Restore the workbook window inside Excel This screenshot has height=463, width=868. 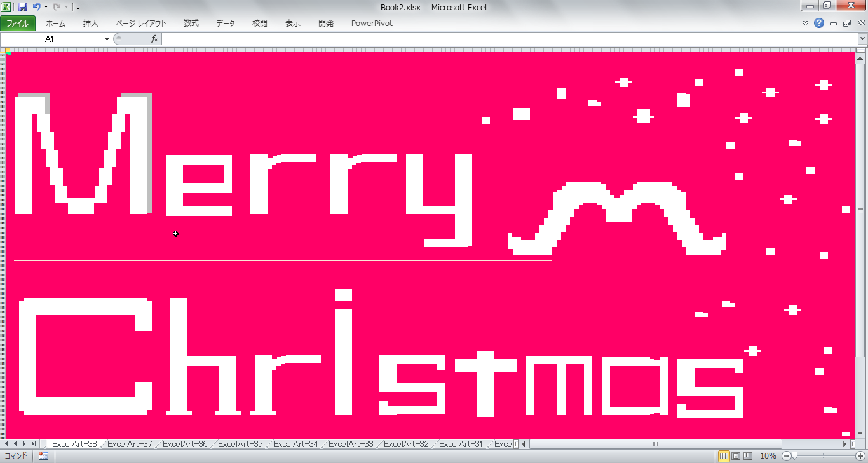click(846, 24)
